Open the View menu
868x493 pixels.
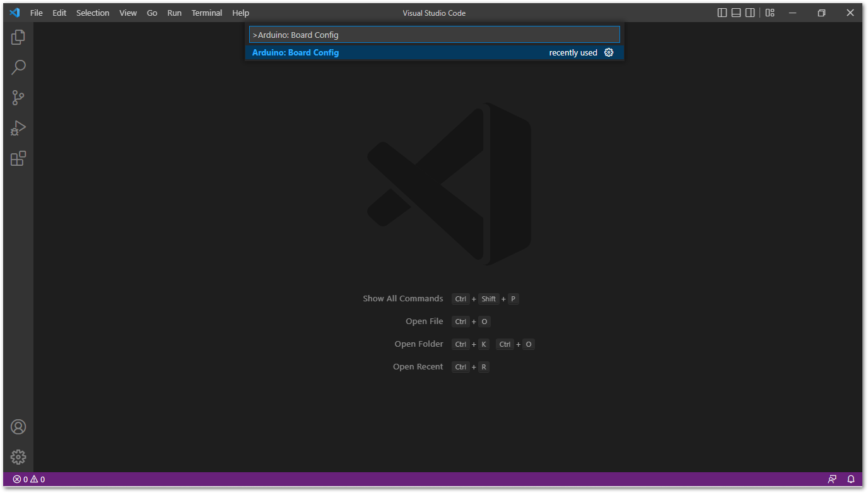[128, 13]
